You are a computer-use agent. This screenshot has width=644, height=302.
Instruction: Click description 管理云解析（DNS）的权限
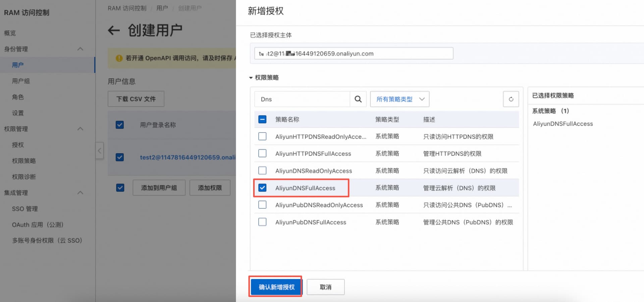pyautogui.click(x=459, y=188)
